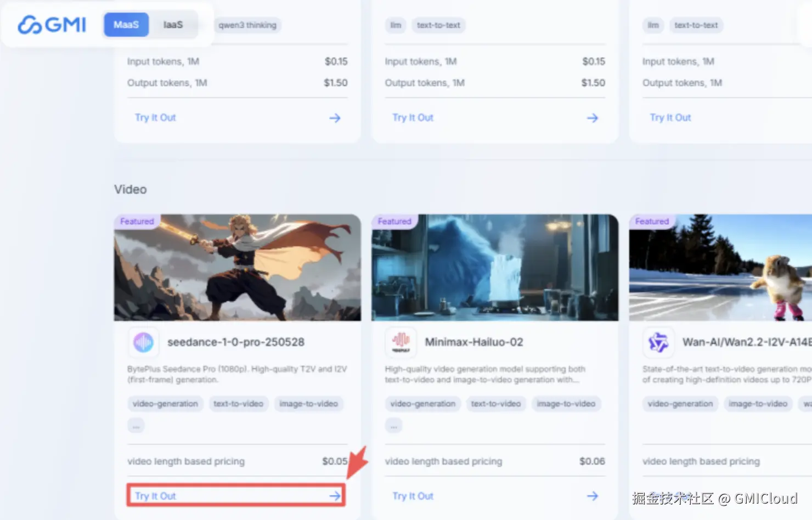Click the GMI cloud logo
Viewport: 812px width, 520px height.
[x=52, y=25]
